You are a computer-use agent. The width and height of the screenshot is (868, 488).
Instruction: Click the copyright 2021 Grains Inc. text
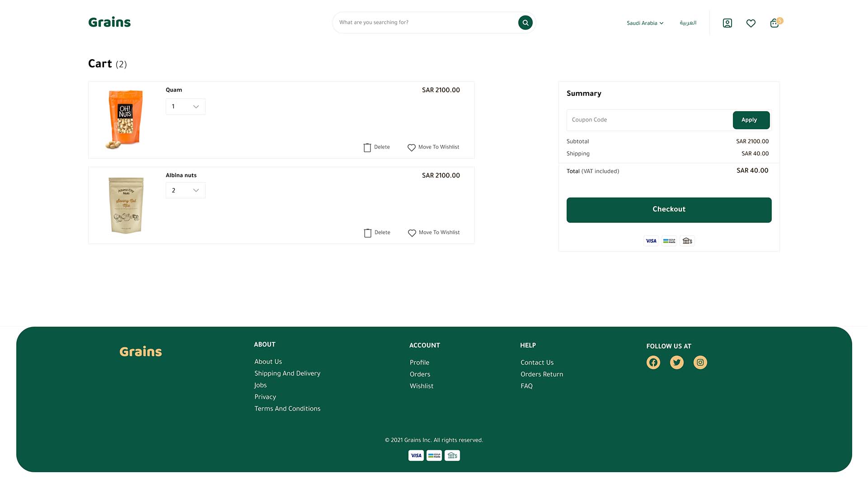click(x=434, y=441)
